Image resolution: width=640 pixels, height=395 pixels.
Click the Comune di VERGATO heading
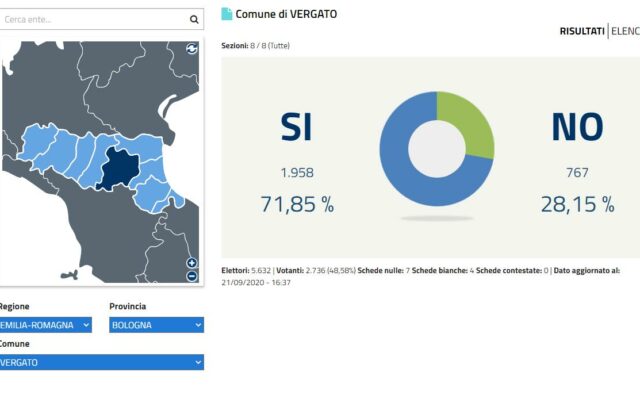pos(286,14)
